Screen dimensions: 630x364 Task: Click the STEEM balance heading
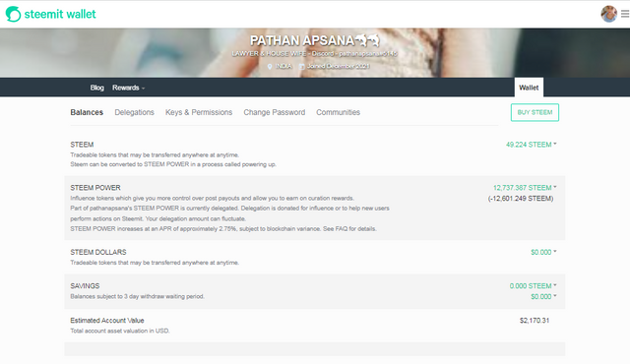point(82,145)
